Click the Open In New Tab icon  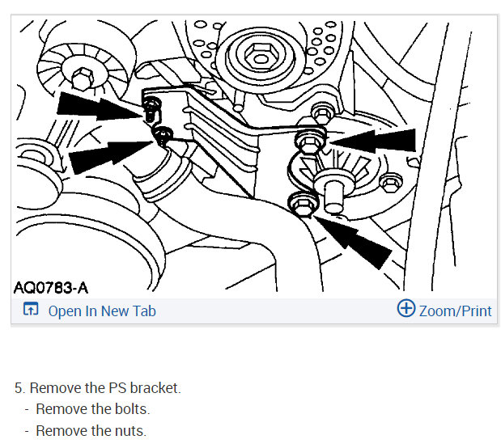tap(31, 309)
